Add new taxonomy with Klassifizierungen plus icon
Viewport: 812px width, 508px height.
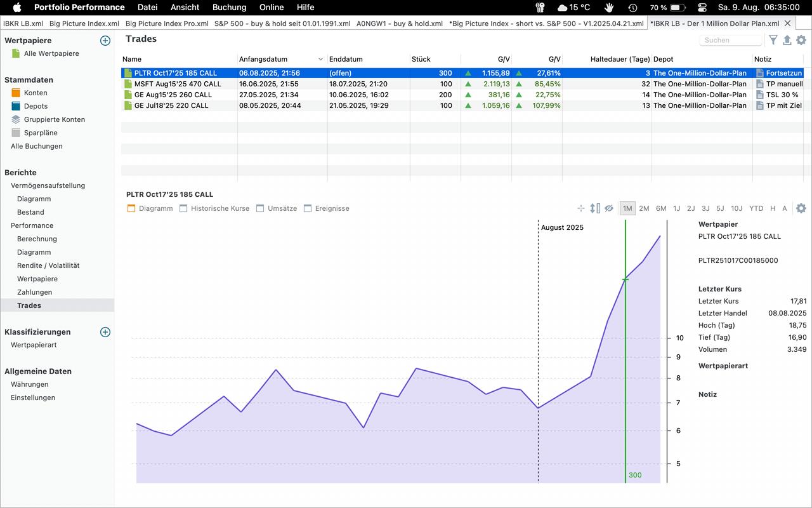[105, 332]
